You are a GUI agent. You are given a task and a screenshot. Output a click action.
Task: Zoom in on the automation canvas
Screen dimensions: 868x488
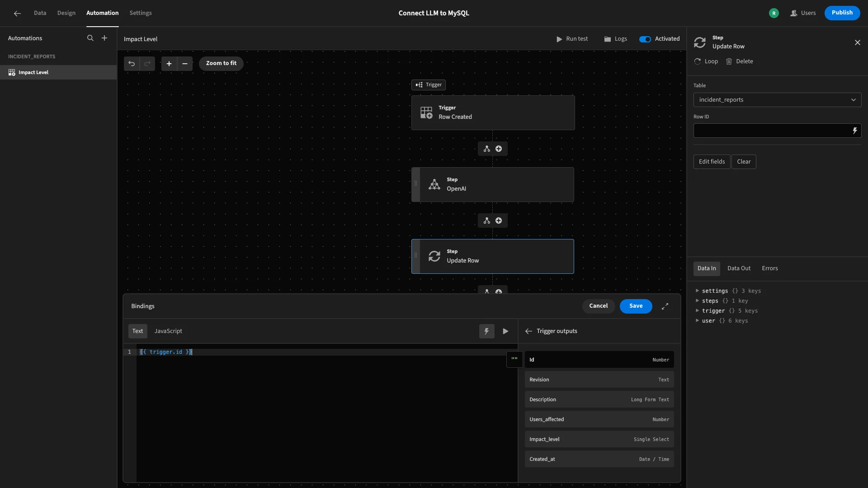pyautogui.click(x=169, y=64)
